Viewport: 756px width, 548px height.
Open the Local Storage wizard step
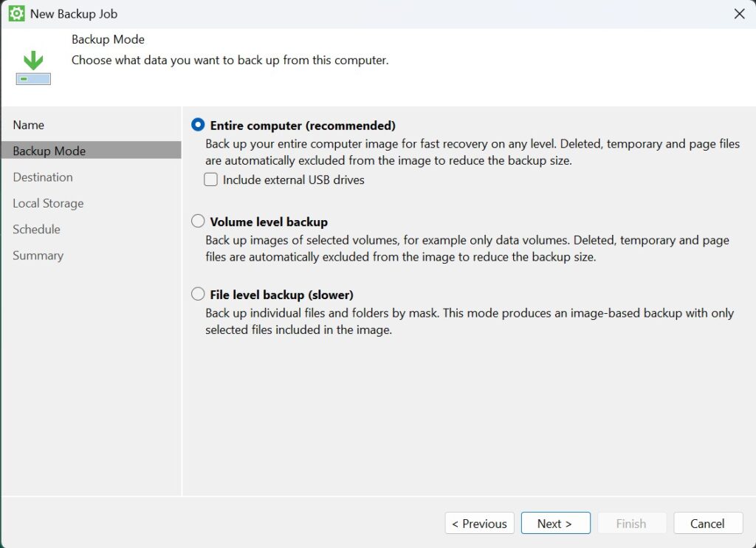click(x=48, y=203)
